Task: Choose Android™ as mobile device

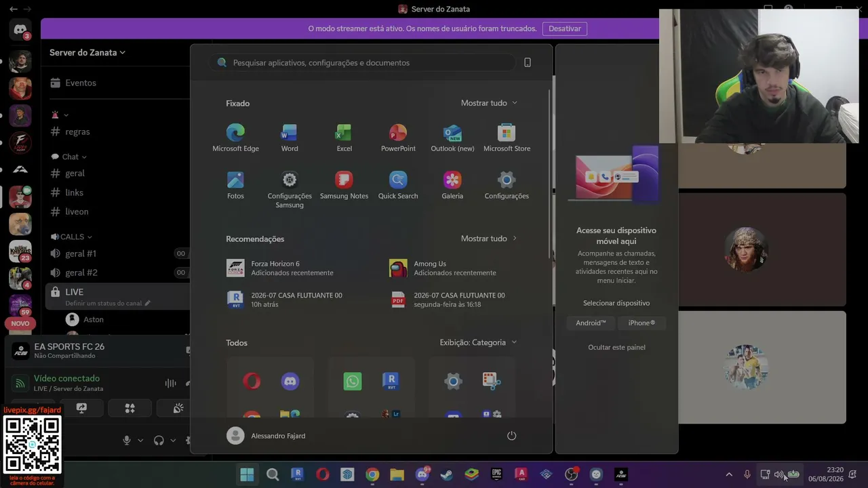Action: click(591, 323)
